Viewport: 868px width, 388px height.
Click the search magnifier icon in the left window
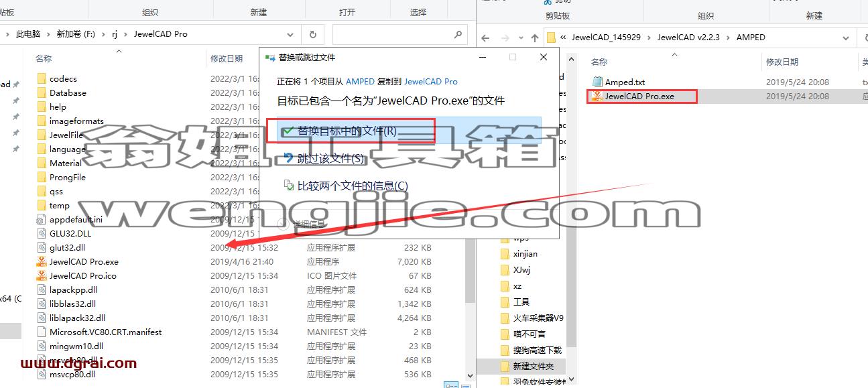coord(458,34)
